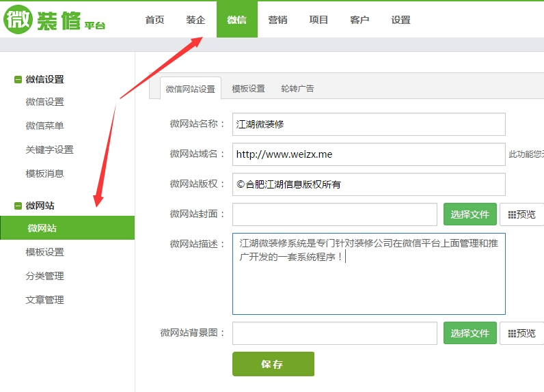
Task: Open the 设置 top menu
Action: click(400, 20)
